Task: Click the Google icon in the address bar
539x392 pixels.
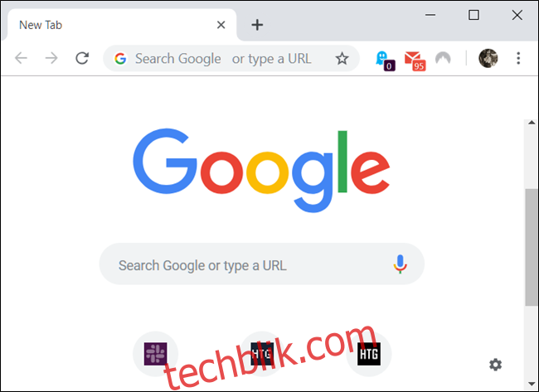Action: (x=120, y=58)
